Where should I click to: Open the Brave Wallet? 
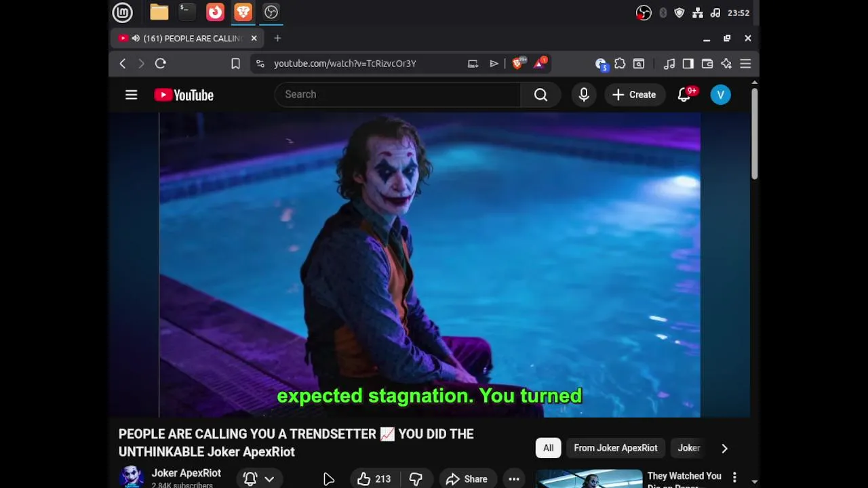point(707,64)
